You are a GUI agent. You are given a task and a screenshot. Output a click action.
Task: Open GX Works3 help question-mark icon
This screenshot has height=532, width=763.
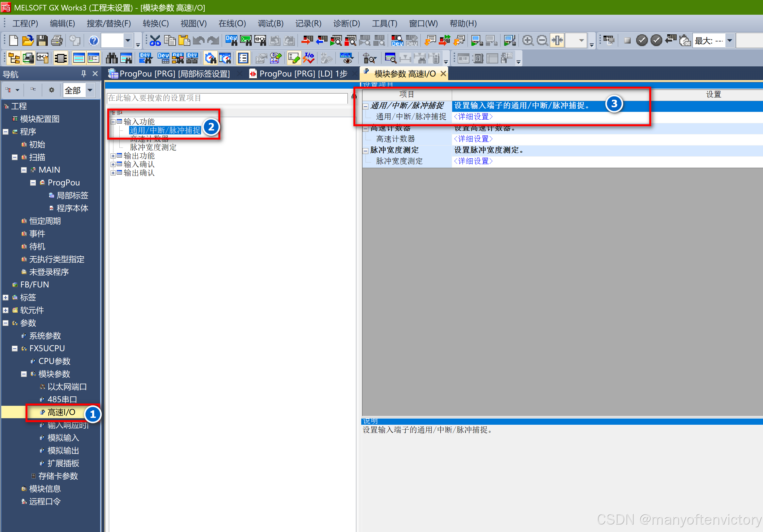pyautogui.click(x=94, y=41)
